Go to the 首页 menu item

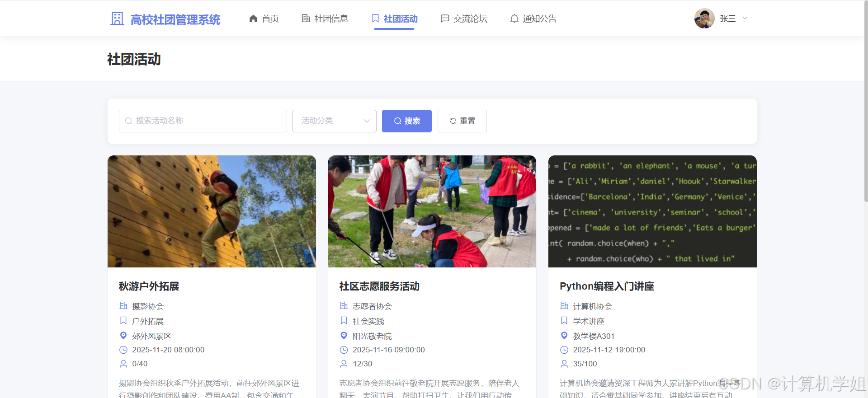264,19
